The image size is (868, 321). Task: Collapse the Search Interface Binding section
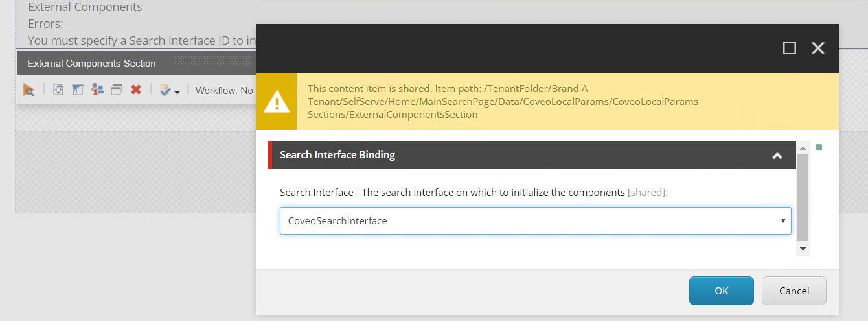[777, 156]
